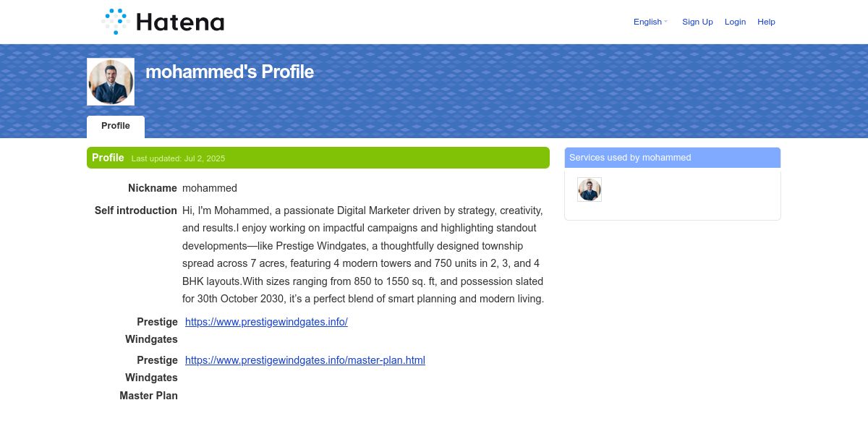Open the master-plan.html link
Viewport: 868px width, 434px height.
click(305, 360)
